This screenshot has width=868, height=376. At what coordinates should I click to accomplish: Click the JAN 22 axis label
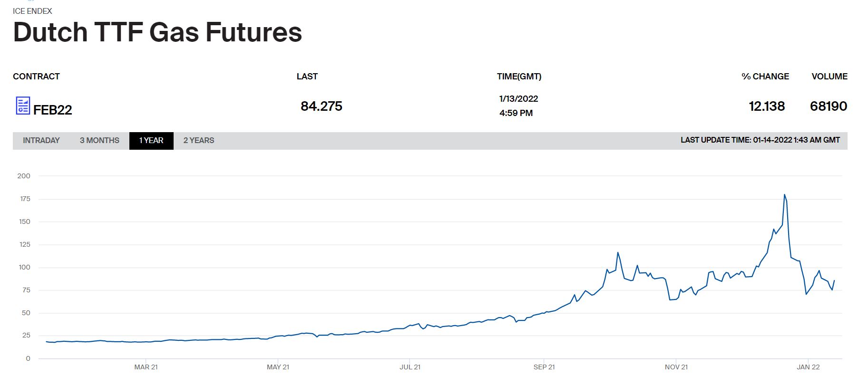click(x=808, y=367)
